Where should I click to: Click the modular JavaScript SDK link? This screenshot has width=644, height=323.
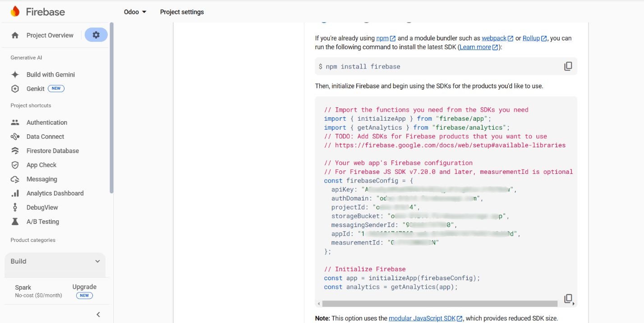click(x=422, y=318)
